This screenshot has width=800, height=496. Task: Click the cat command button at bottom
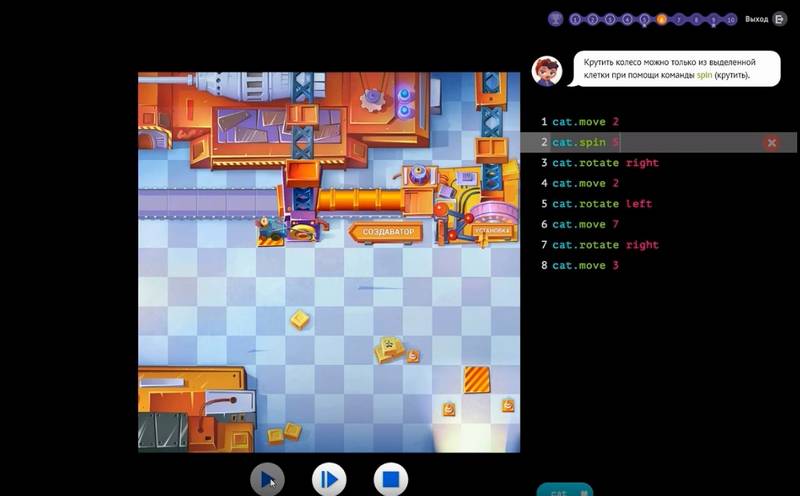click(564, 490)
